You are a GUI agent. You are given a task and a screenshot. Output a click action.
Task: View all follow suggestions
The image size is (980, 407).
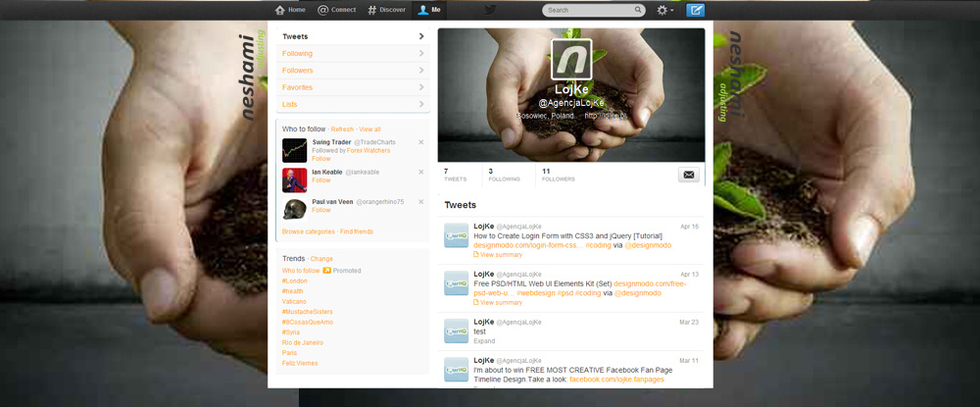369,128
